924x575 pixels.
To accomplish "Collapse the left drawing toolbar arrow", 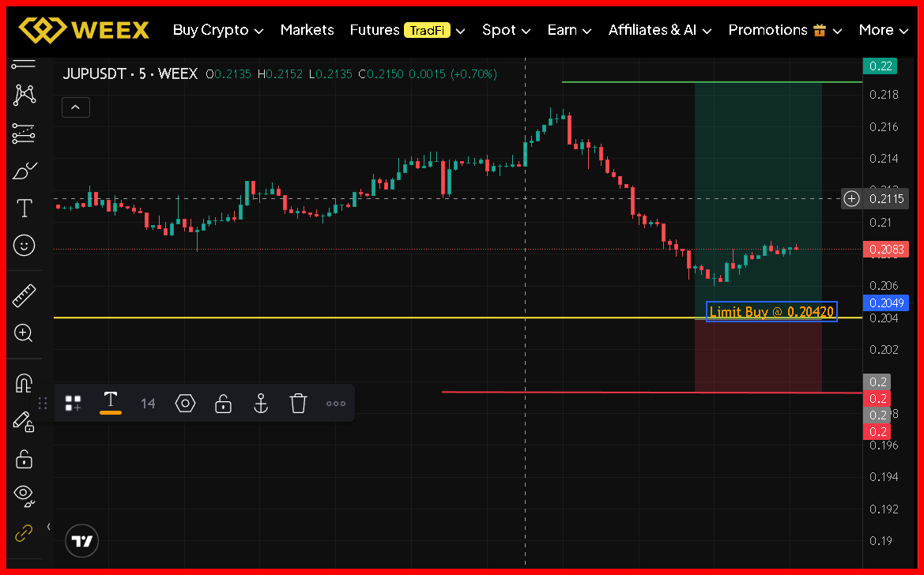I will pos(49,527).
